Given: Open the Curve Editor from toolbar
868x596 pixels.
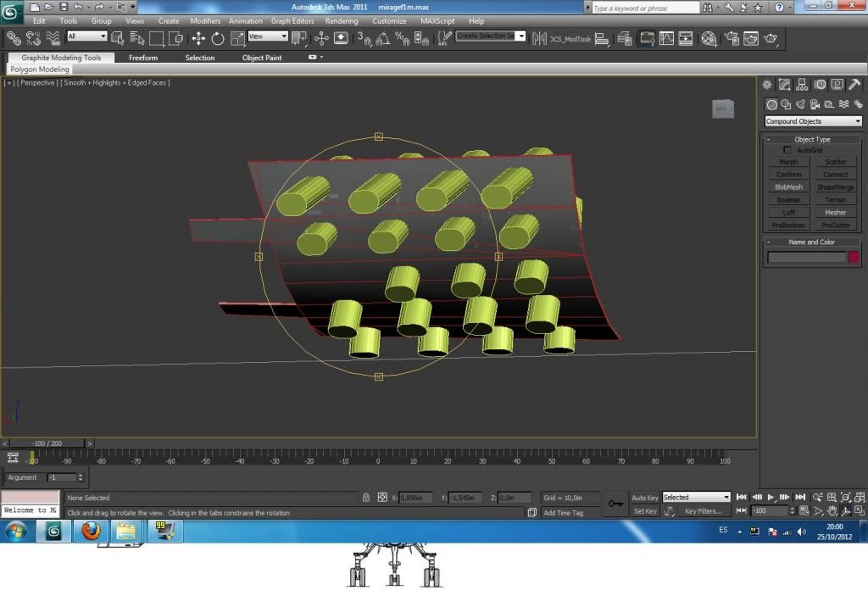Looking at the screenshot, I should (x=666, y=38).
